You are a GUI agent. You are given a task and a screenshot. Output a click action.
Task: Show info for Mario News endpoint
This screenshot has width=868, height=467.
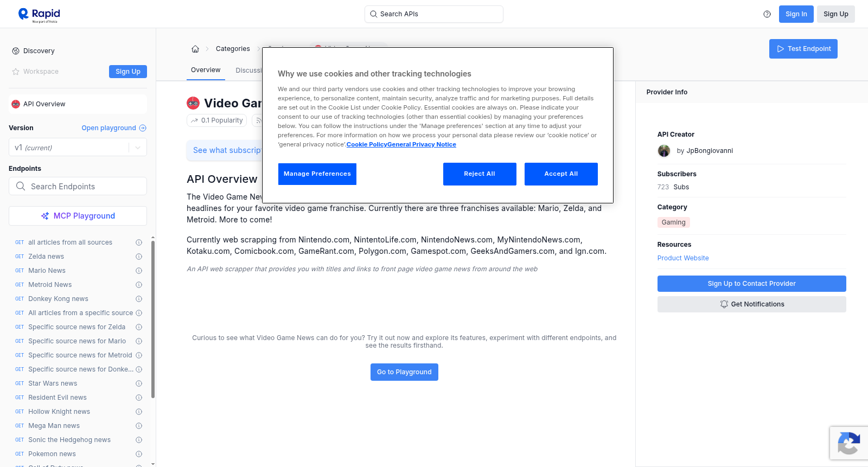pos(139,271)
